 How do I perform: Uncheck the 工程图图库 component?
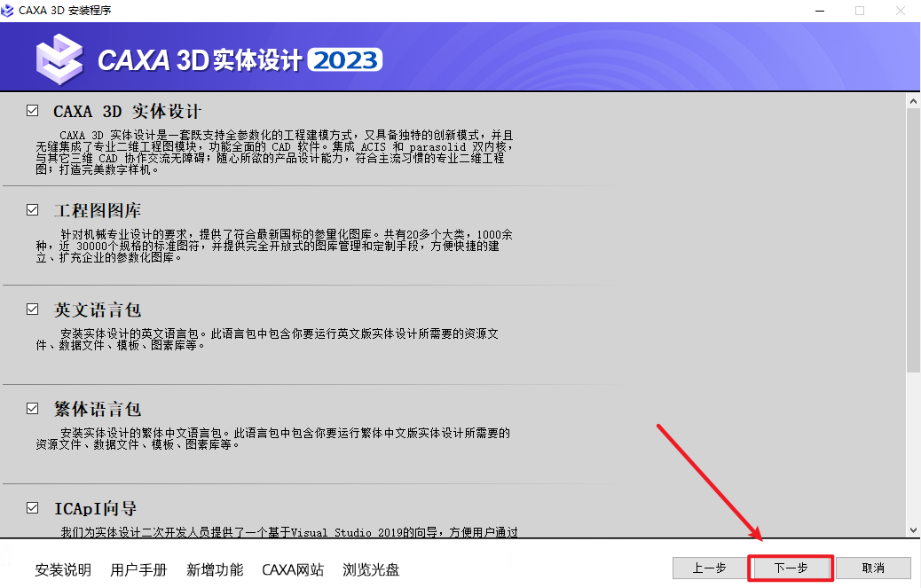(x=32, y=210)
